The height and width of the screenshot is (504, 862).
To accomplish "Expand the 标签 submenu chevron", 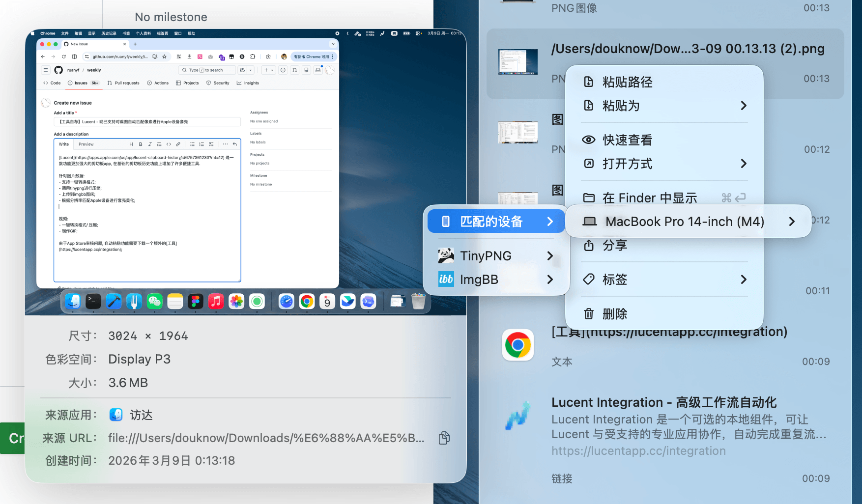I will [743, 280].
